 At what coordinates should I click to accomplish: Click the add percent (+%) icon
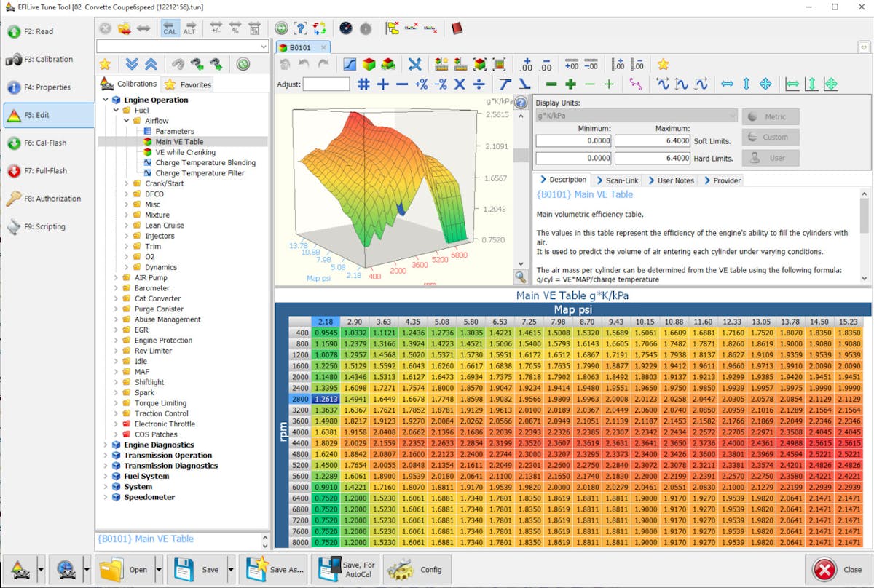coord(421,84)
